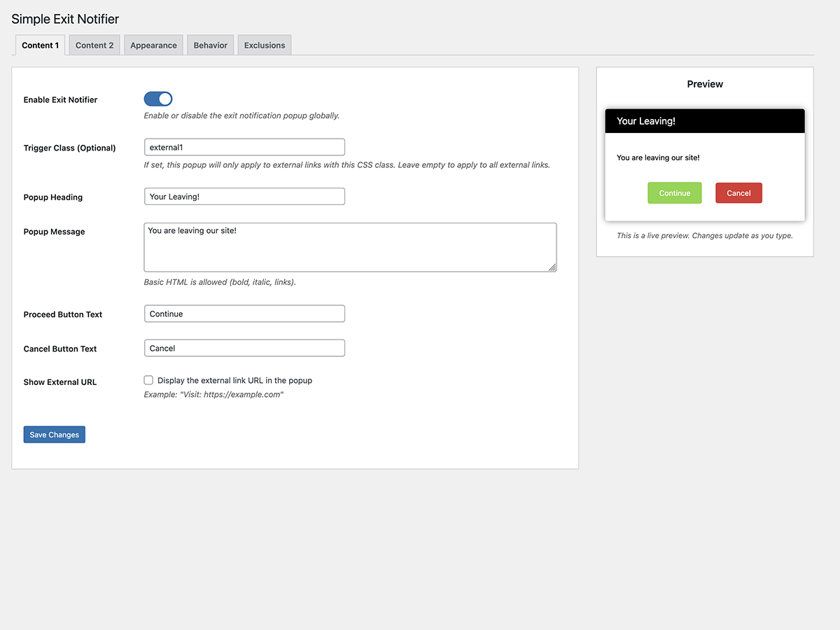Grab the Popup Message textarea resize handle

552,267
